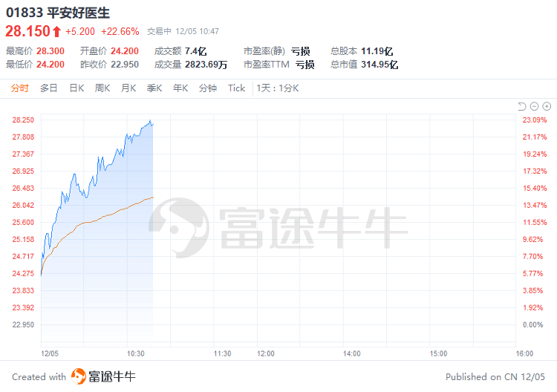Screen dimensions: 557x392
Task: Click 最低价 value 24.200
Action: pos(51,65)
